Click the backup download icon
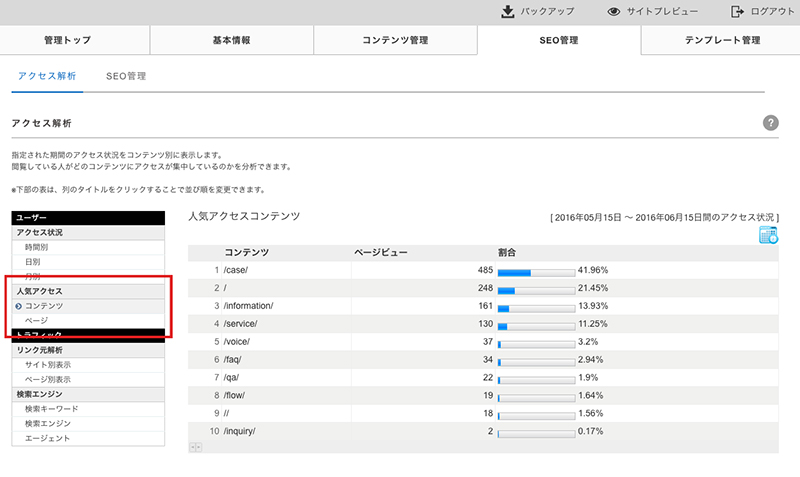 pos(507,12)
